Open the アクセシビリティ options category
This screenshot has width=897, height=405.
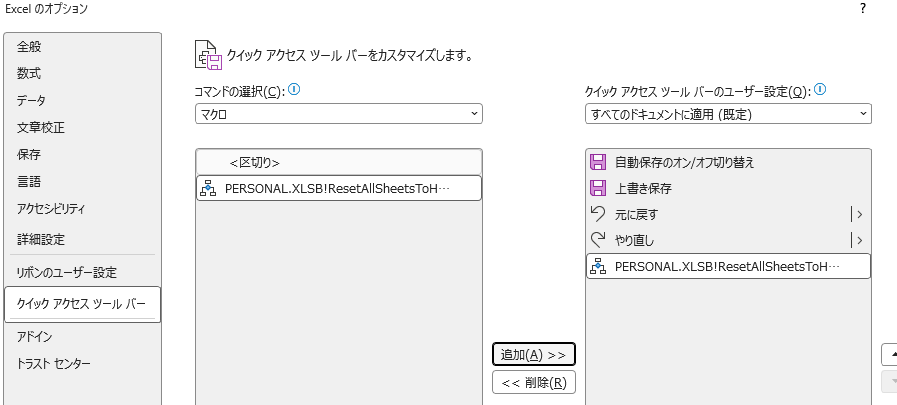pos(82,209)
